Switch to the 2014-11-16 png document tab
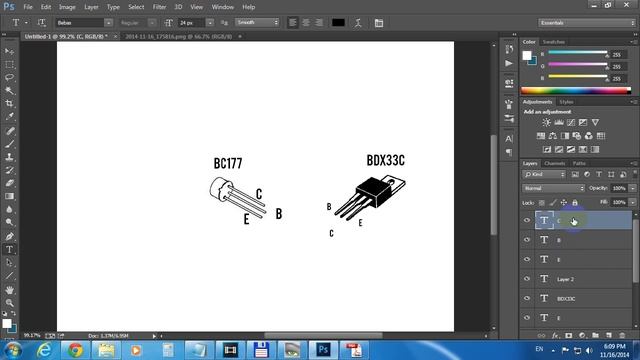The width and height of the screenshot is (640, 360). (178, 36)
